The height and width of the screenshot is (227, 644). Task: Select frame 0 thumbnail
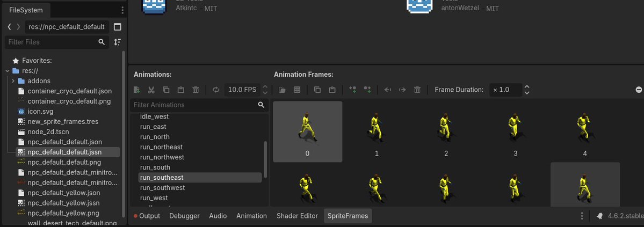(x=308, y=132)
